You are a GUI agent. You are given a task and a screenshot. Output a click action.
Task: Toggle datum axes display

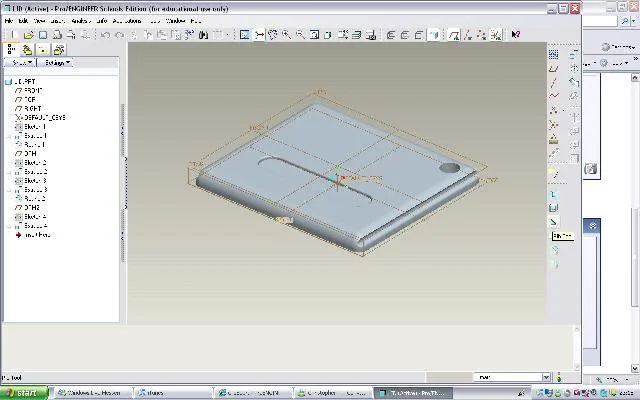(468, 35)
